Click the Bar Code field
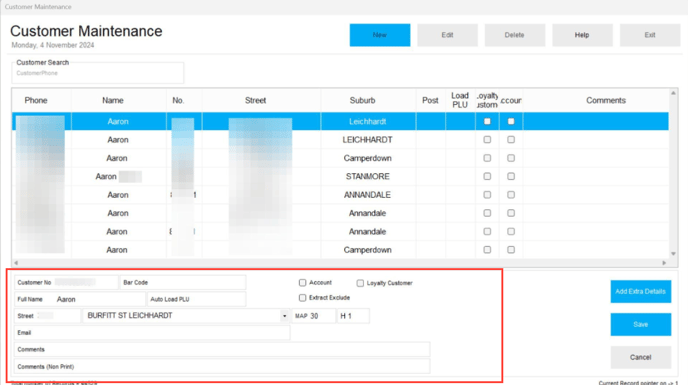Viewport: 688px width, 385px height. tap(183, 282)
